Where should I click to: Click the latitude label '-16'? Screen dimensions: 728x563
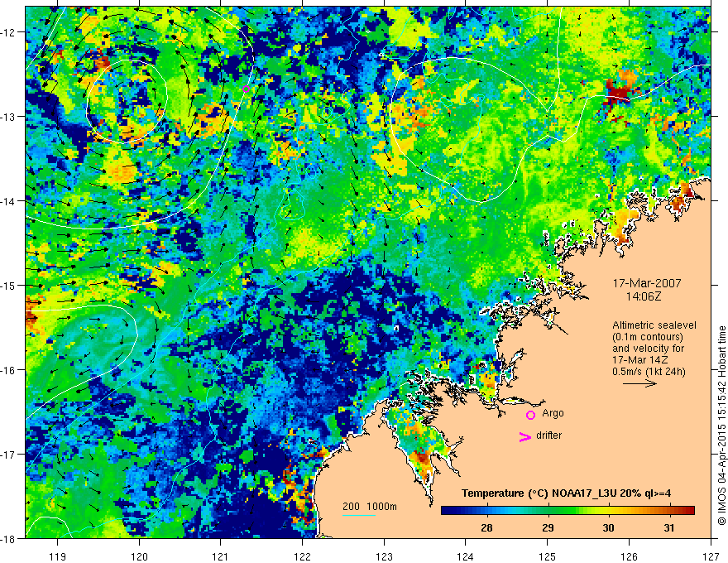[x=8, y=370]
